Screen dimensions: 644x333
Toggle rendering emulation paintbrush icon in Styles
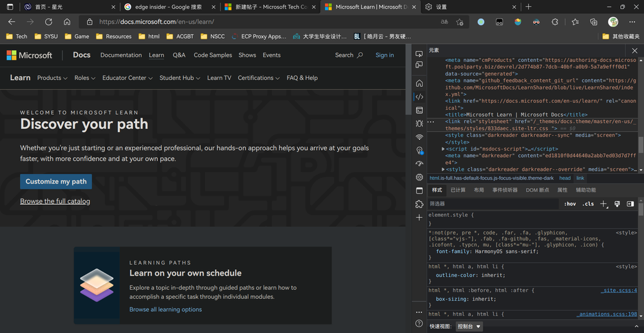pyautogui.click(x=617, y=204)
